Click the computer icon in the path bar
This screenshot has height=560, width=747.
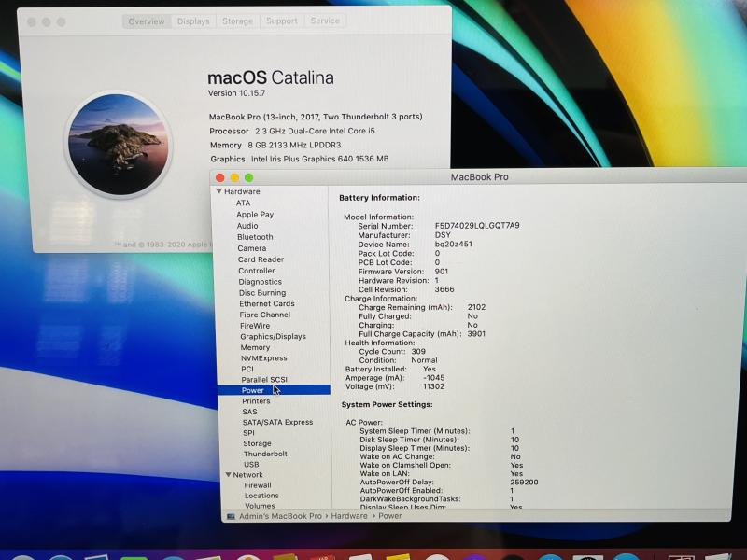click(x=231, y=516)
